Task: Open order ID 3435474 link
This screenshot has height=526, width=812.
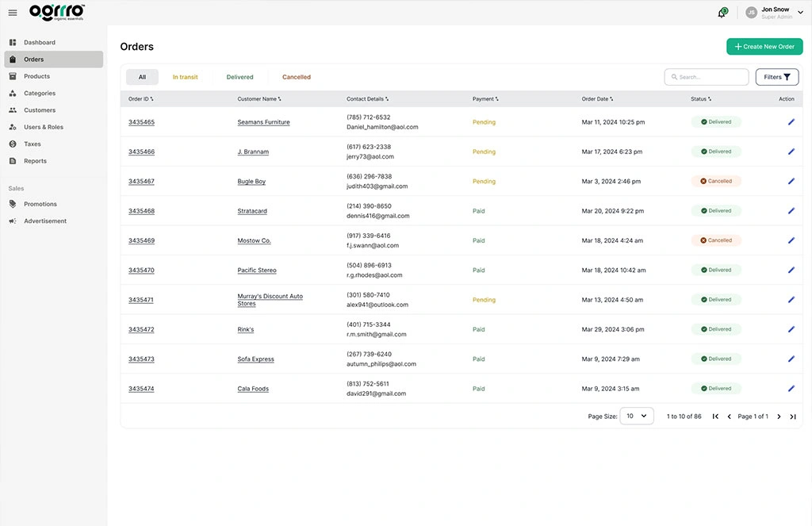Action: click(x=141, y=389)
